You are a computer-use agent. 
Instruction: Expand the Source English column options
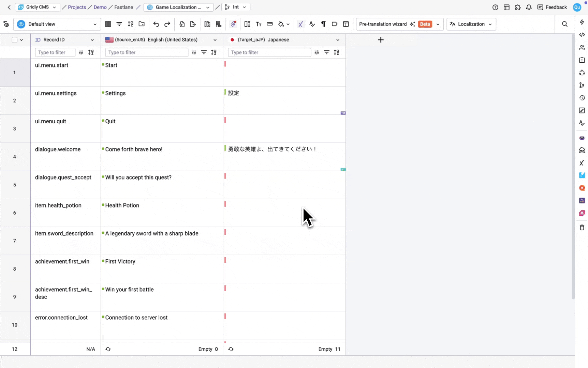point(215,40)
